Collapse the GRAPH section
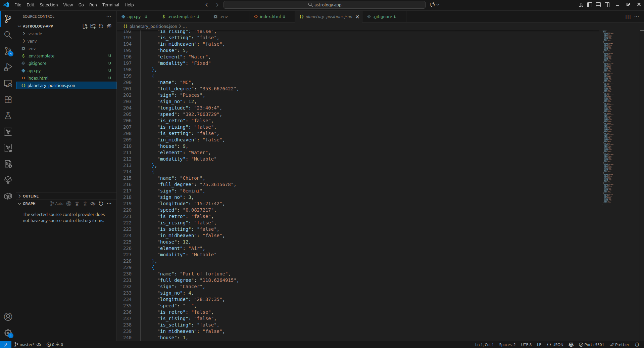Screen dimensions: 644x348 [x=29, y=204]
